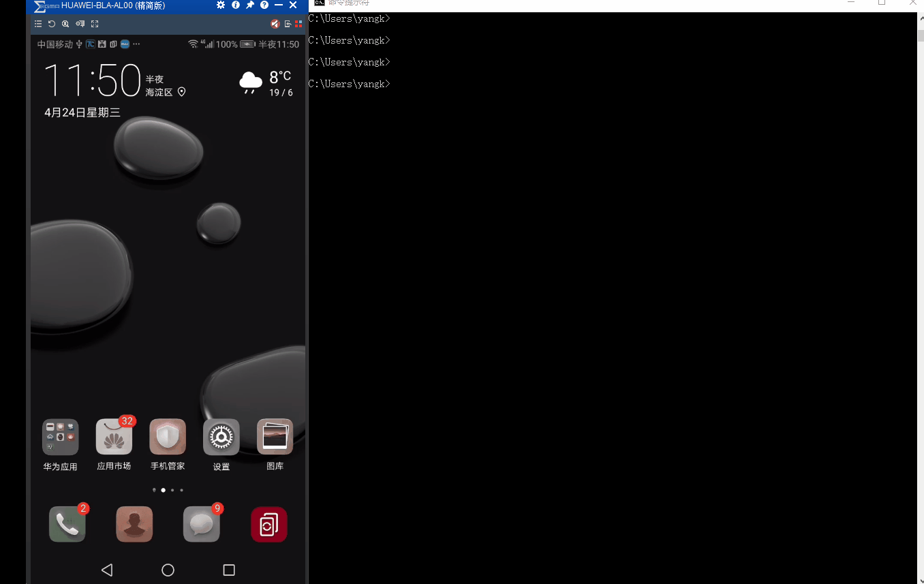The height and width of the screenshot is (584, 924).
Task: Tap the date 4月24日星期三
Action: pyautogui.click(x=82, y=112)
